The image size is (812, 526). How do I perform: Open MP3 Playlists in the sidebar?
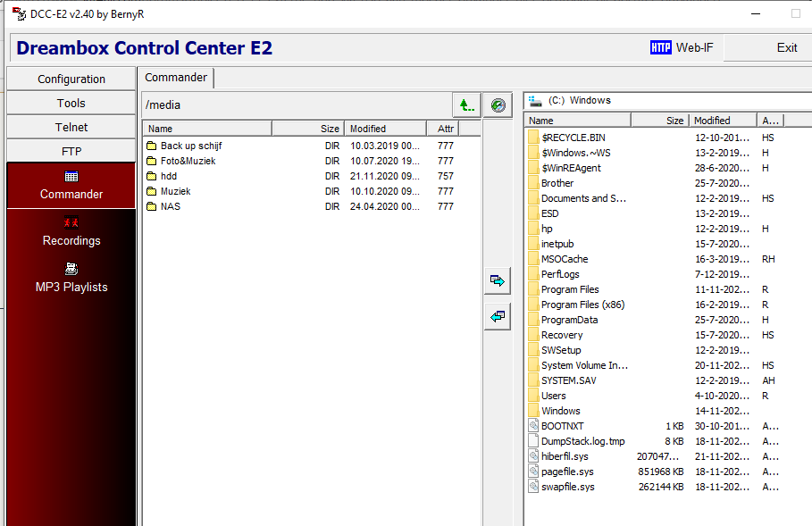click(71, 279)
